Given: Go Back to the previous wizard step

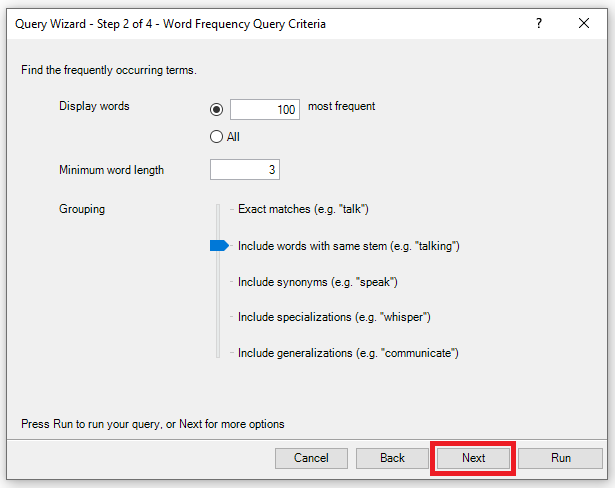Looking at the screenshot, I should [x=392, y=458].
